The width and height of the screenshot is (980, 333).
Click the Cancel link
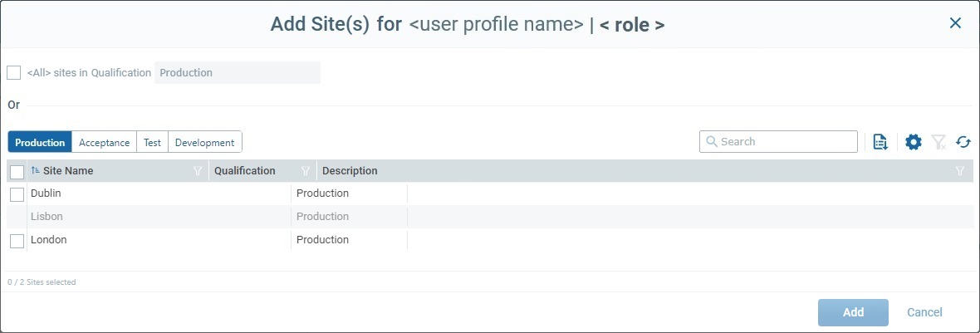pyautogui.click(x=924, y=312)
